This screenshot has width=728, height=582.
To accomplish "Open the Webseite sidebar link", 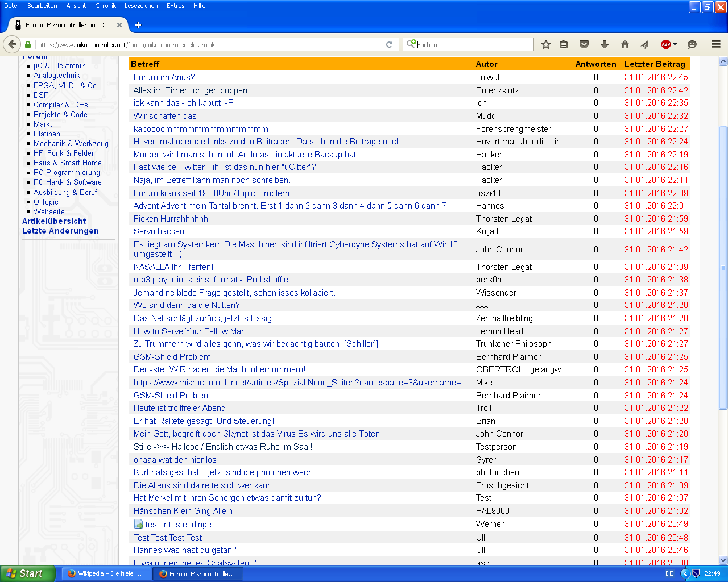I will pyautogui.click(x=49, y=211).
